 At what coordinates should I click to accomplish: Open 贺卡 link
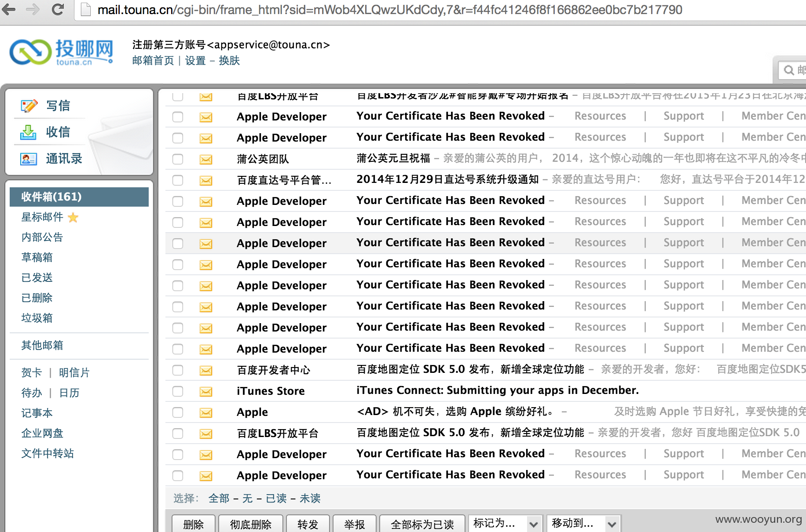[x=32, y=372]
